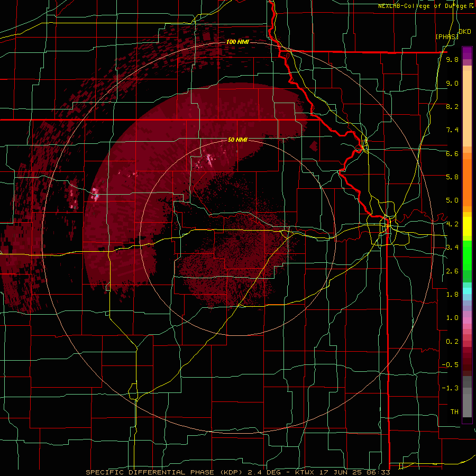This screenshot has height=476, width=476.
Task: Pick the dark orange color bar segment
Action: (467, 183)
